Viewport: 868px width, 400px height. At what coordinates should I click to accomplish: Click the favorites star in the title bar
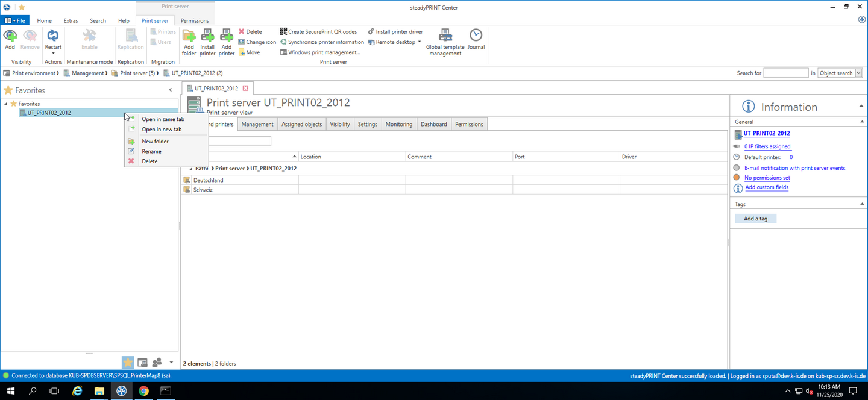22,7
